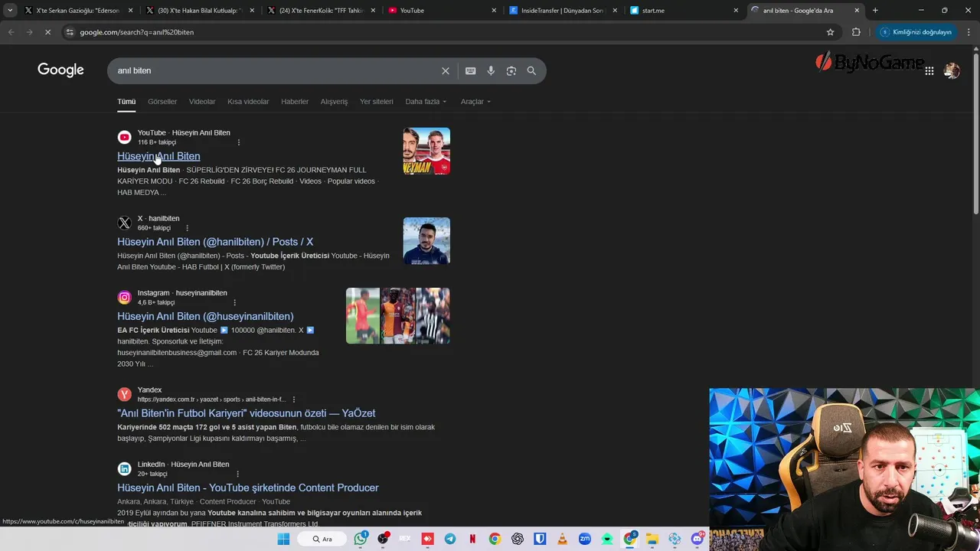Click the taskbar Ara search box

[322, 539]
